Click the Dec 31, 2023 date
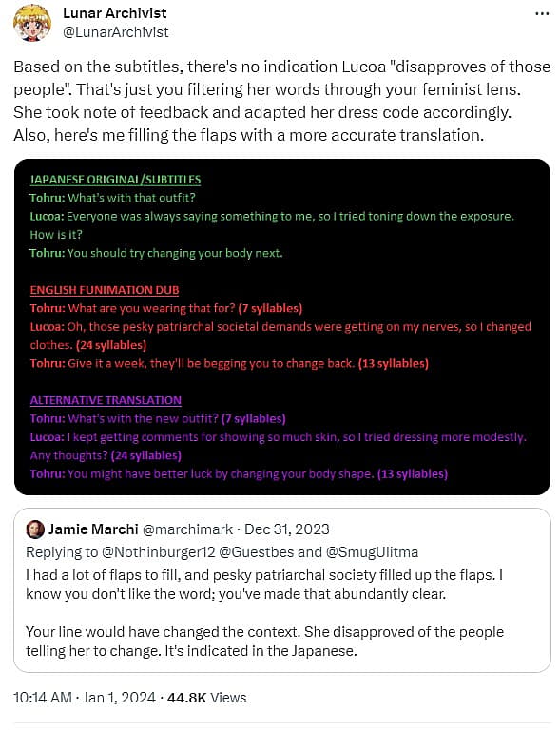 click(x=287, y=529)
